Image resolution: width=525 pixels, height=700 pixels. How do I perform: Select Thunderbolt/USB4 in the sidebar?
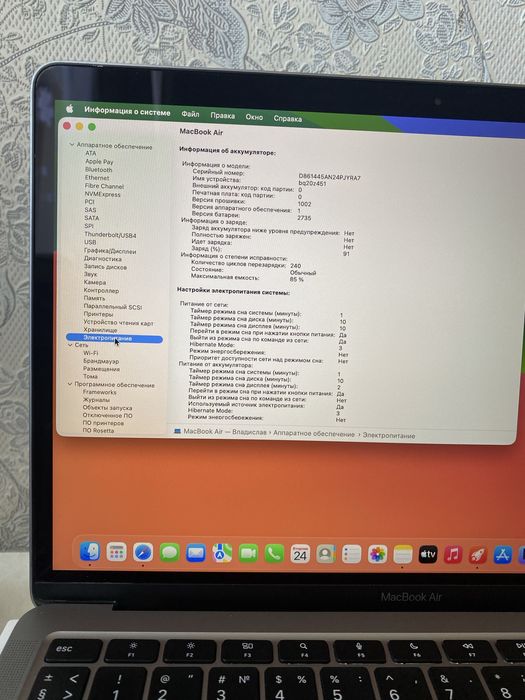tap(110, 235)
